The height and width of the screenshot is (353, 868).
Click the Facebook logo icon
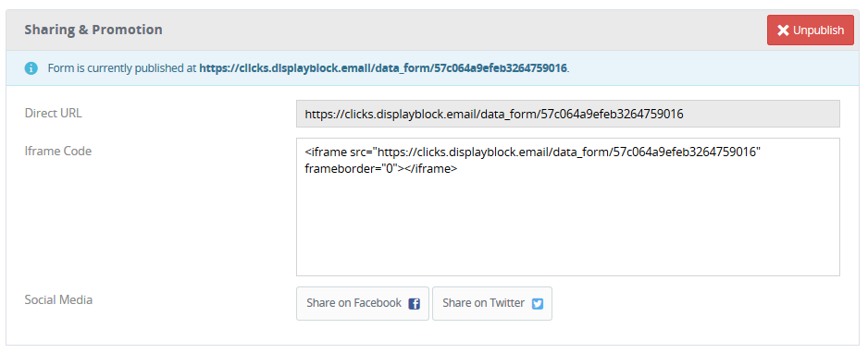click(x=414, y=304)
